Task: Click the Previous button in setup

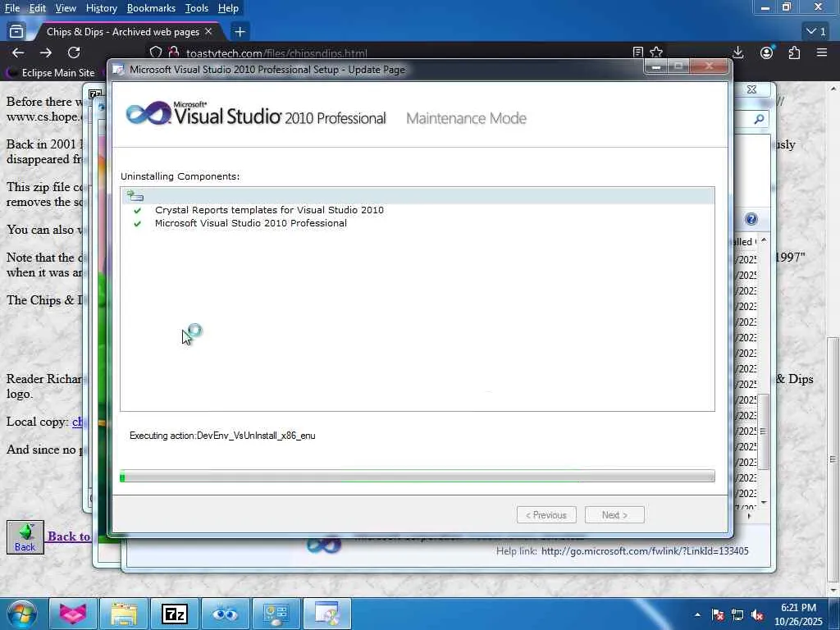Action: (546, 515)
